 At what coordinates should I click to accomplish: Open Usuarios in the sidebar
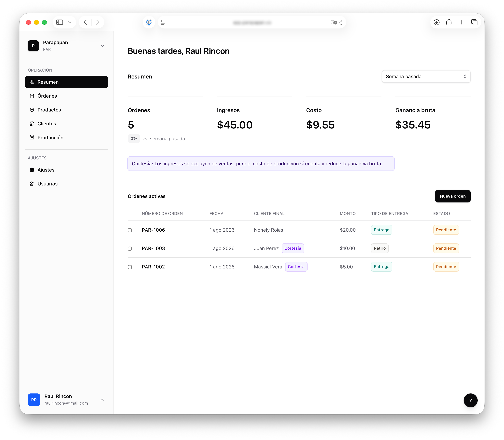[x=66, y=184]
